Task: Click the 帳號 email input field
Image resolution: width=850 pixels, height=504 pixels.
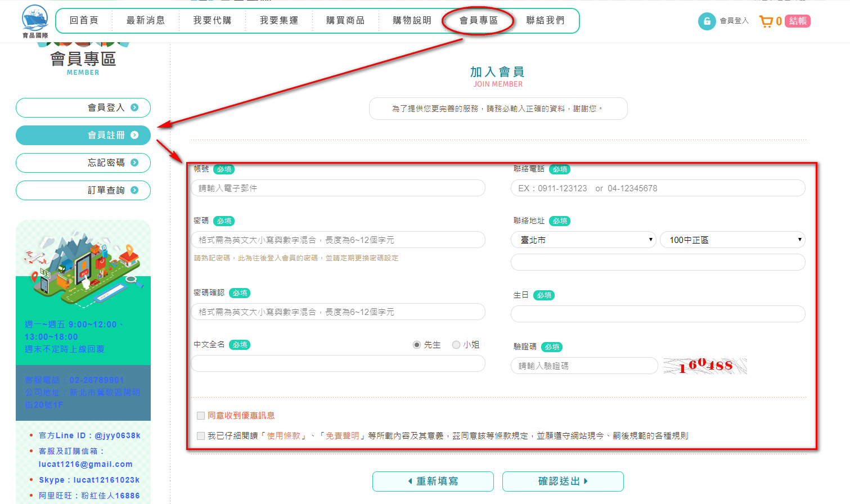Action: pos(338,188)
